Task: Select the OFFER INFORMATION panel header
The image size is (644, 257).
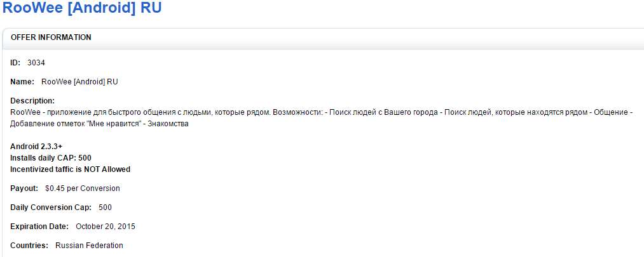Action: pyautogui.click(x=51, y=37)
